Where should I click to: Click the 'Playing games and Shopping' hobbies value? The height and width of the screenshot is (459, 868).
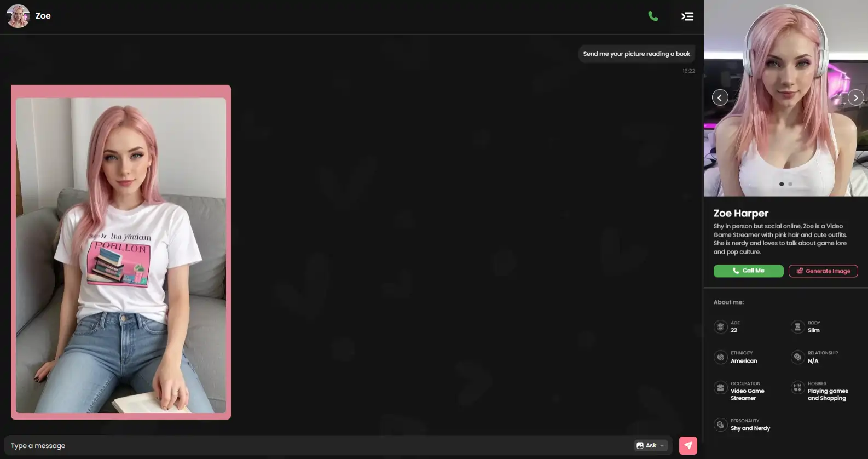(x=828, y=394)
